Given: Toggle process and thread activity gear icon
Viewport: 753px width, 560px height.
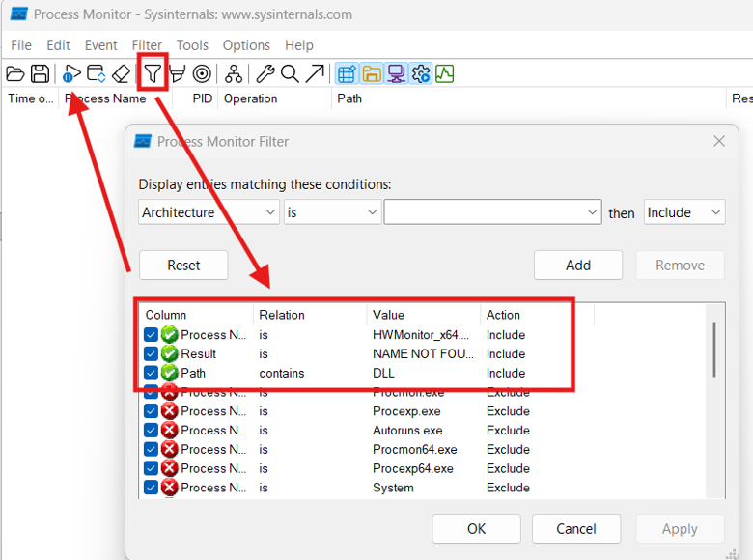Looking at the screenshot, I should point(421,74).
